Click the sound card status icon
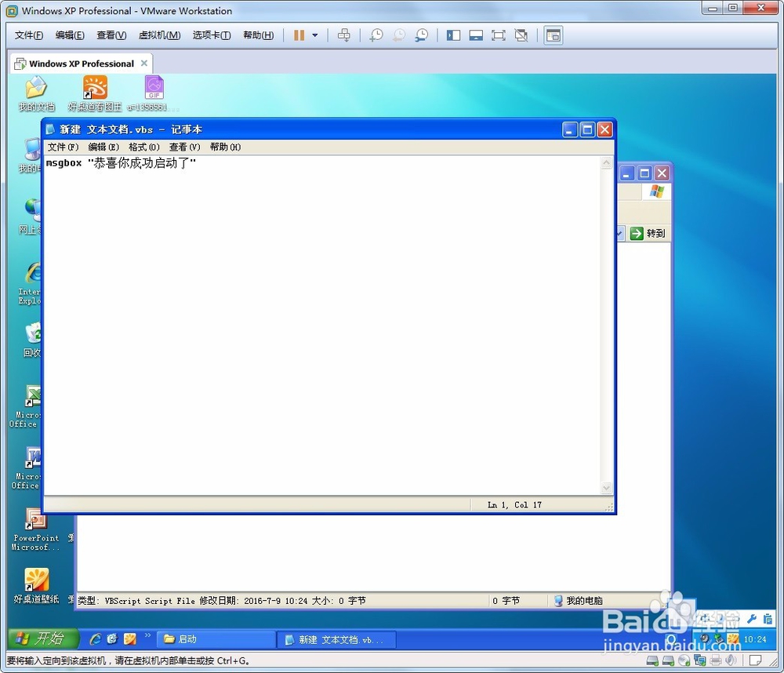The height and width of the screenshot is (673, 784). [x=731, y=660]
